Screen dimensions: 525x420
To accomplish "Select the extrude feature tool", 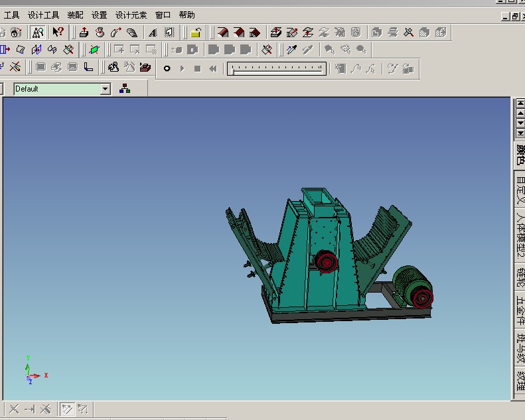I will (x=84, y=33).
